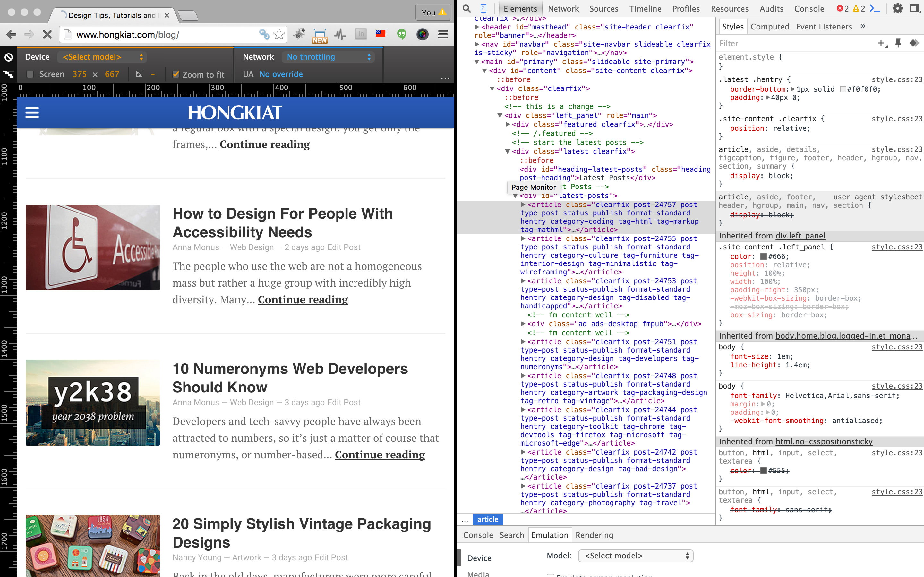Uncheck the Zoom to fit checkbox
The image size is (924, 577).
tap(175, 74)
